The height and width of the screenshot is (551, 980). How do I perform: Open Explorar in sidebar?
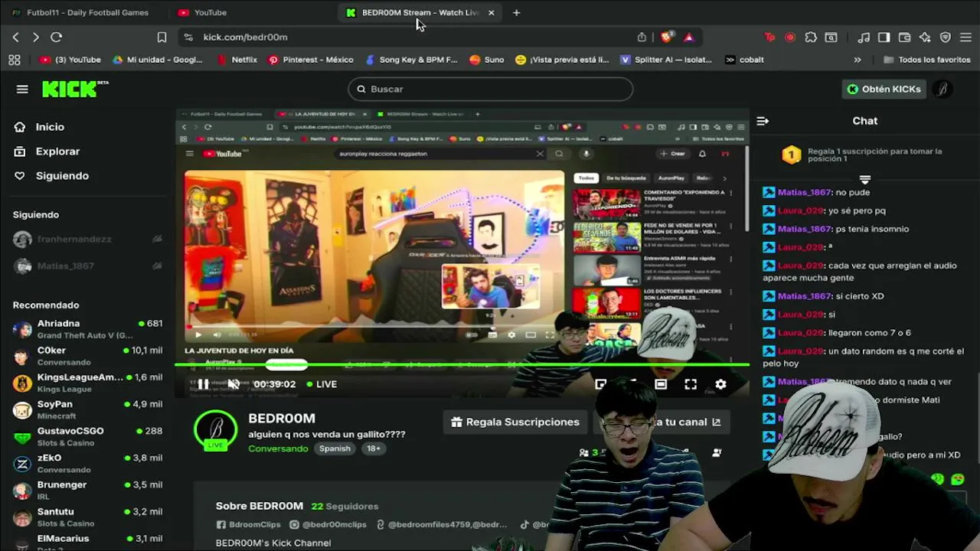[x=46, y=152]
